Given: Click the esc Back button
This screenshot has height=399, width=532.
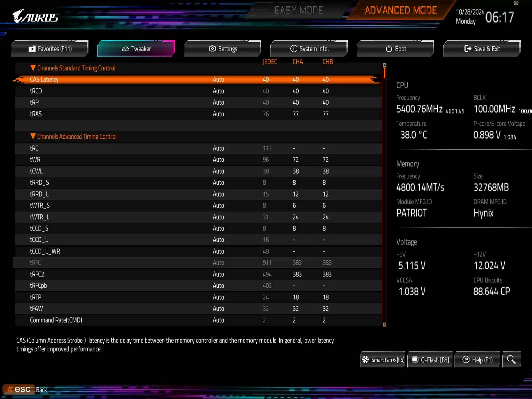Looking at the screenshot, I should (25, 389).
